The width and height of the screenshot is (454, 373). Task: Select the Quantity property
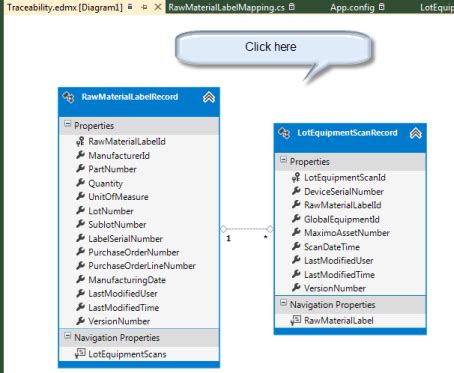click(105, 183)
